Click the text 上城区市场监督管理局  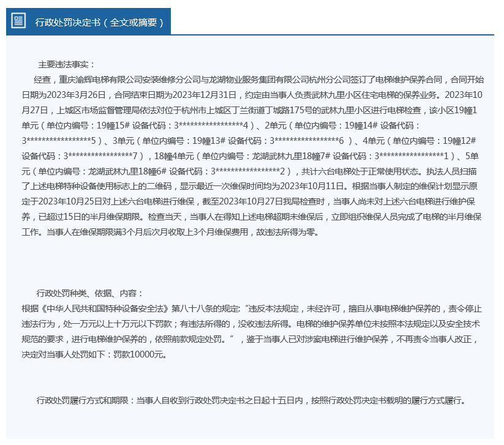[x=99, y=110]
